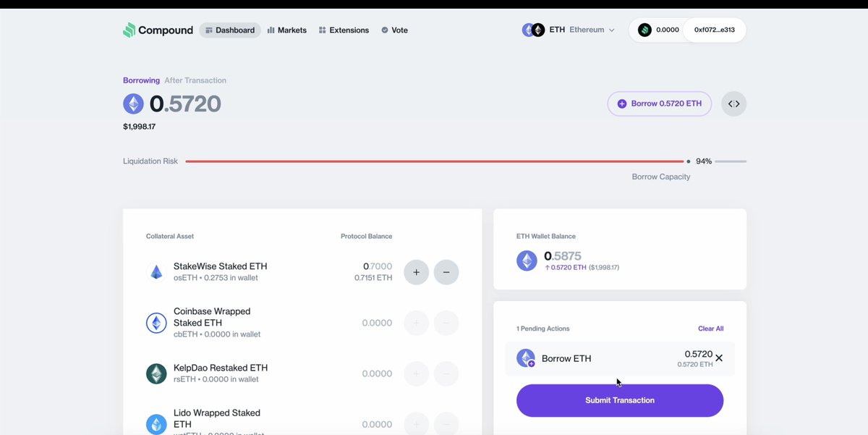Click plus button for StakeWise Staked ETH
Image resolution: width=868 pixels, height=435 pixels.
tap(416, 272)
